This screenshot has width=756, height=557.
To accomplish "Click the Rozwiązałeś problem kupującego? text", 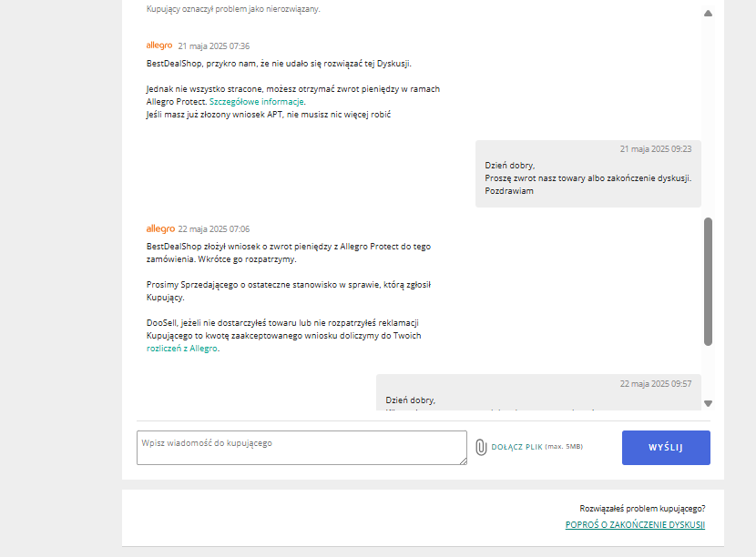I will pyautogui.click(x=642, y=509).
